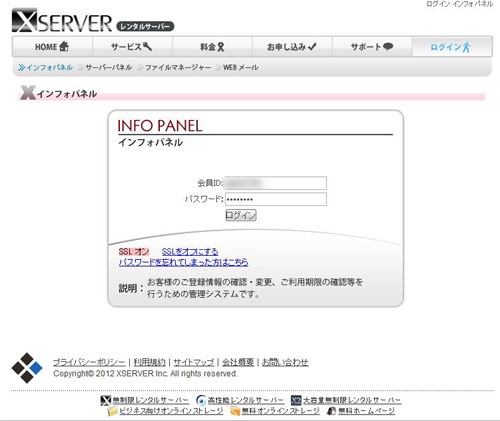The height and width of the screenshot is (421, 500).
Task: Click the 会員ID input field
Action: (276, 183)
